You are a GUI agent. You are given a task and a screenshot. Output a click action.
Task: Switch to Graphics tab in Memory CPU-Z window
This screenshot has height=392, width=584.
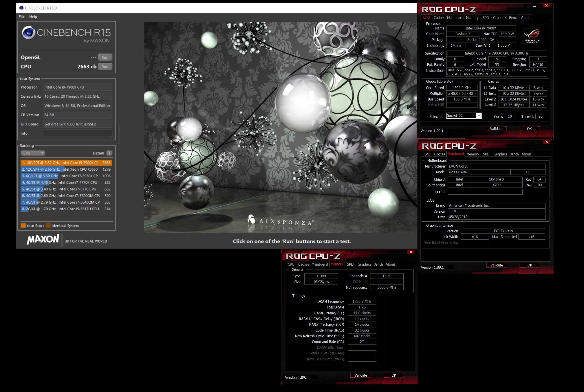[364, 264]
